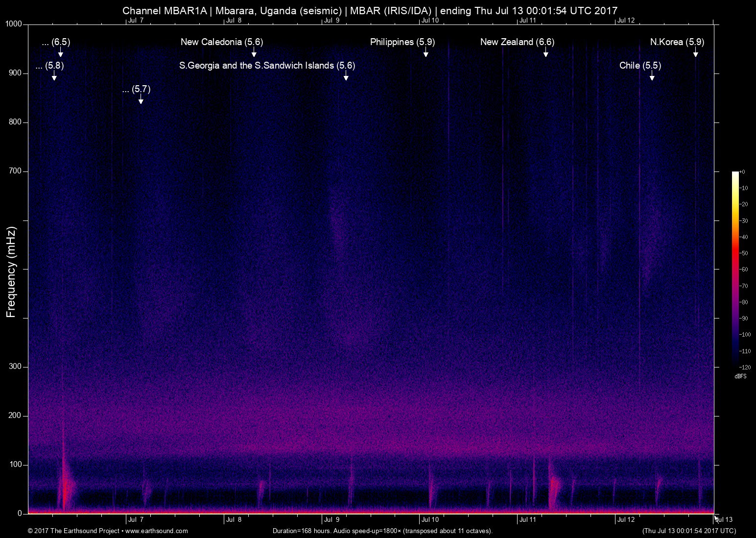Click the 300 tick label on the frequency axis

(15, 367)
